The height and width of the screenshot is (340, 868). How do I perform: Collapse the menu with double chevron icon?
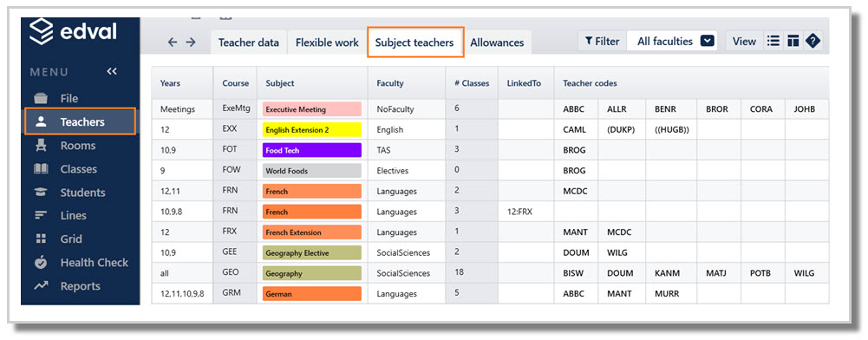click(112, 71)
